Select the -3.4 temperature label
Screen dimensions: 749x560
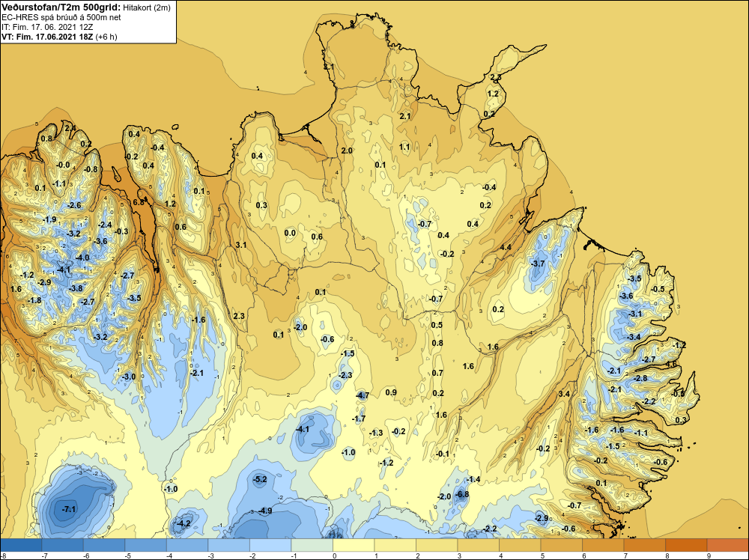coord(634,337)
